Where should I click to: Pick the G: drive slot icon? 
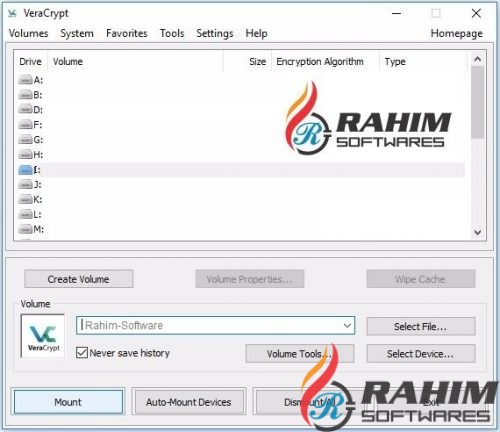(x=25, y=140)
